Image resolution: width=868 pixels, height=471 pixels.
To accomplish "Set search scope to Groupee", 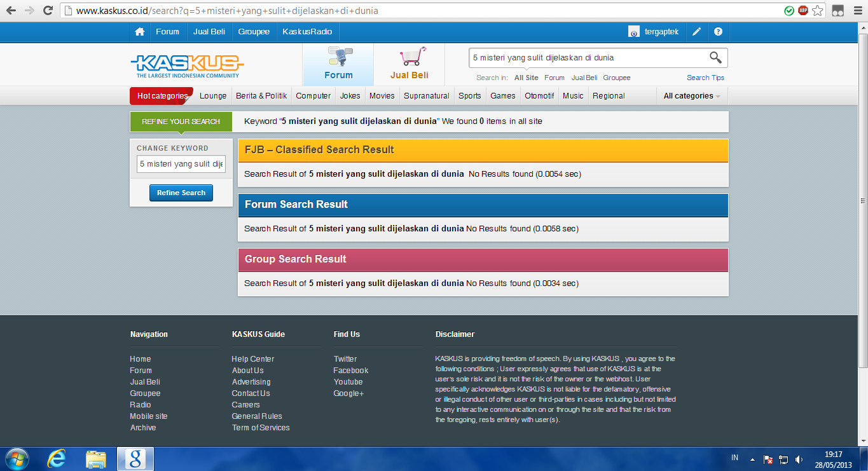I will tap(617, 78).
